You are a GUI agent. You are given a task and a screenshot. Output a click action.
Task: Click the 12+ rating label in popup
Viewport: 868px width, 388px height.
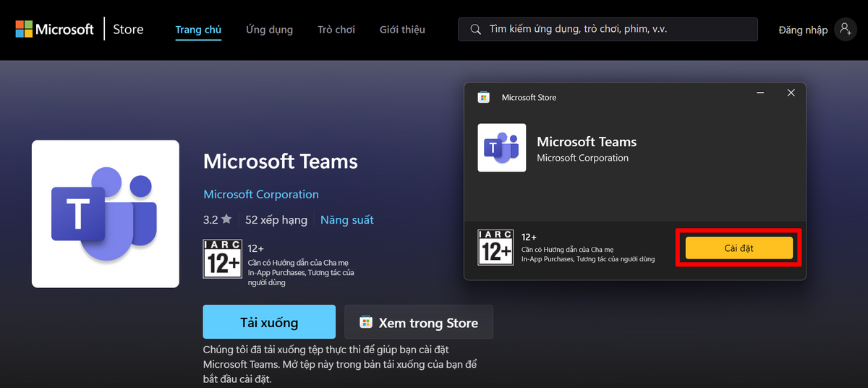click(x=529, y=237)
